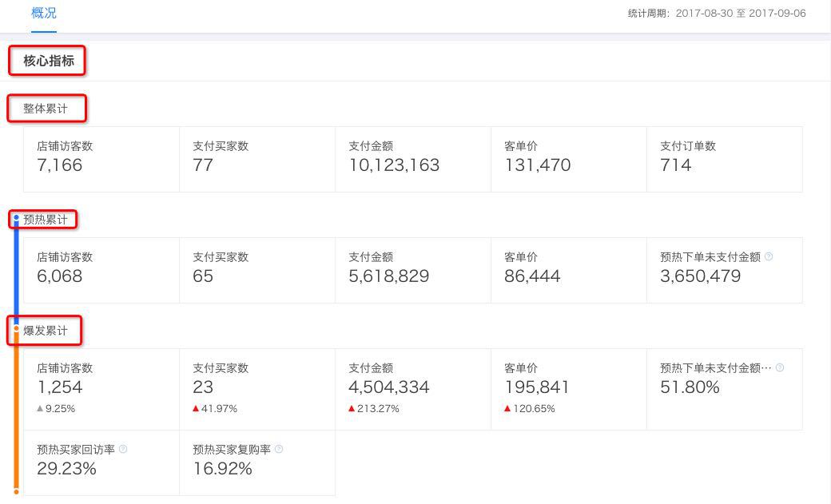Click the 爆发累计 section label

pos(44,330)
